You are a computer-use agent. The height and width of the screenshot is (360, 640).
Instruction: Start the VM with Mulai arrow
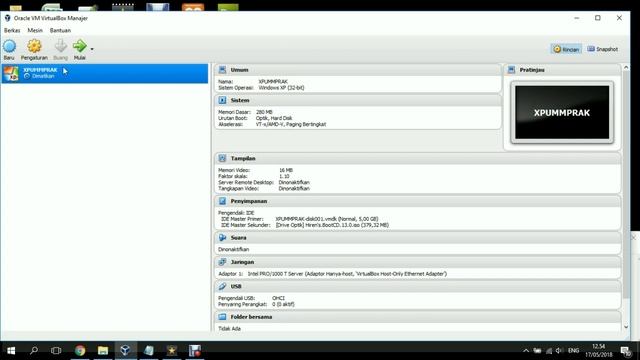[80, 46]
